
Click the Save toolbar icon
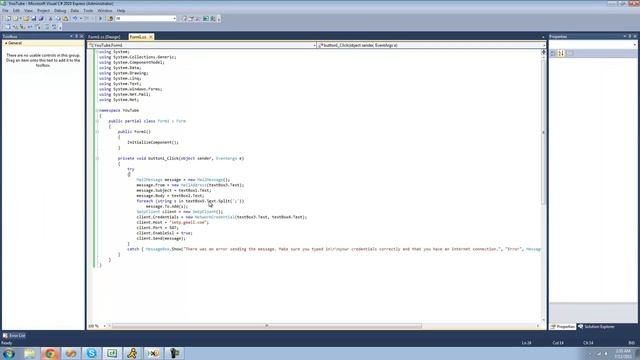pyautogui.click(x=33, y=19)
